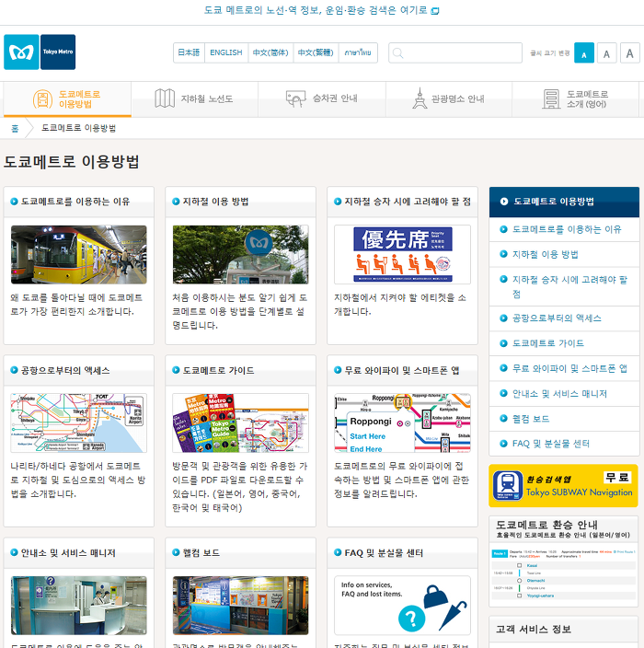This screenshot has width=644, height=648.
Task: Open the Tokyo Metro Guide booklets image
Action: pos(240,423)
